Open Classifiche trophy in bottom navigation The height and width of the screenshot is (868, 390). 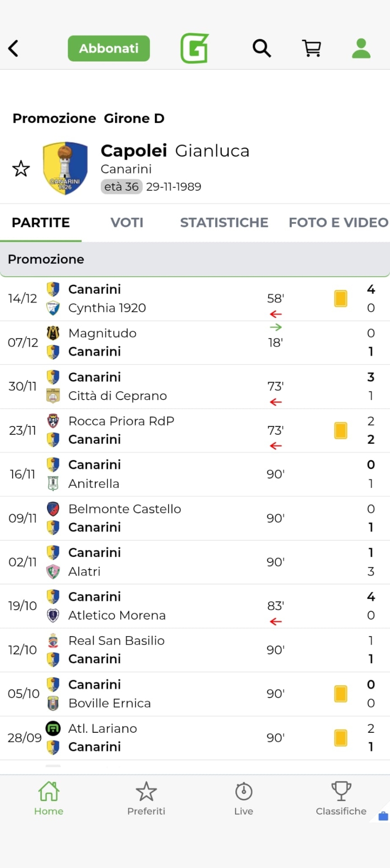click(341, 798)
